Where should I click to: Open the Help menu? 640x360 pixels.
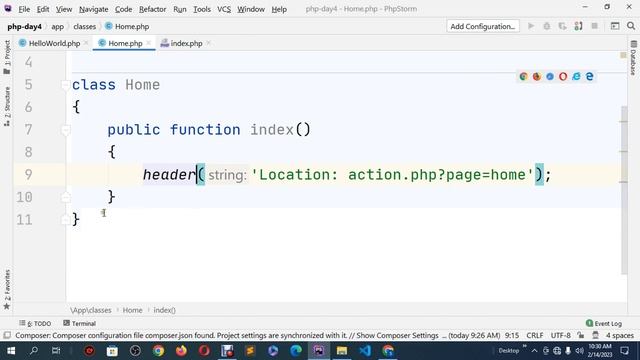click(279, 9)
